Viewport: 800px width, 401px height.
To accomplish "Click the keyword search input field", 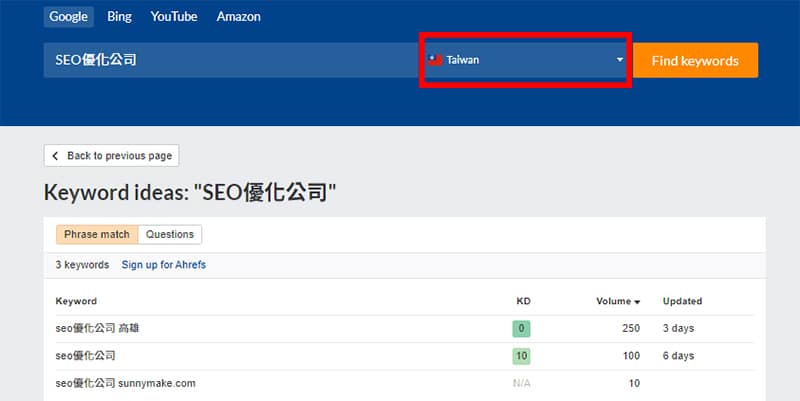I will (230, 60).
